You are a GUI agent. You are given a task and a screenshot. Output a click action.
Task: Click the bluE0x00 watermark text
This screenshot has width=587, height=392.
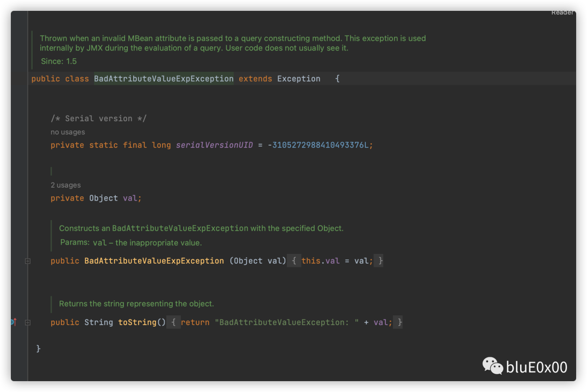point(536,367)
